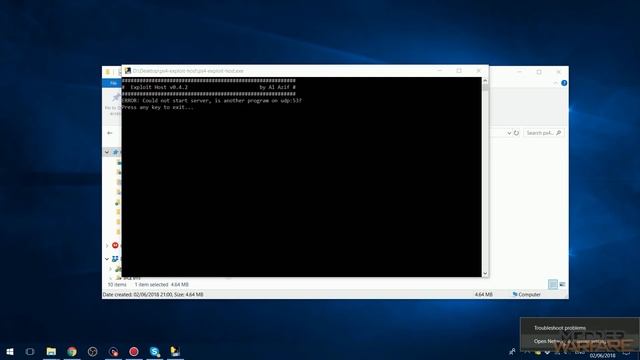Close the File Explorer window behind

click(558, 72)
